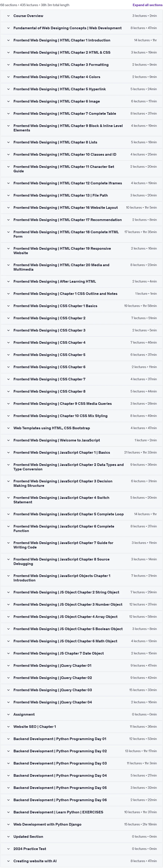Click the Expand all sections link
Viewport: 163px width, 868px height.
(147, 5)
